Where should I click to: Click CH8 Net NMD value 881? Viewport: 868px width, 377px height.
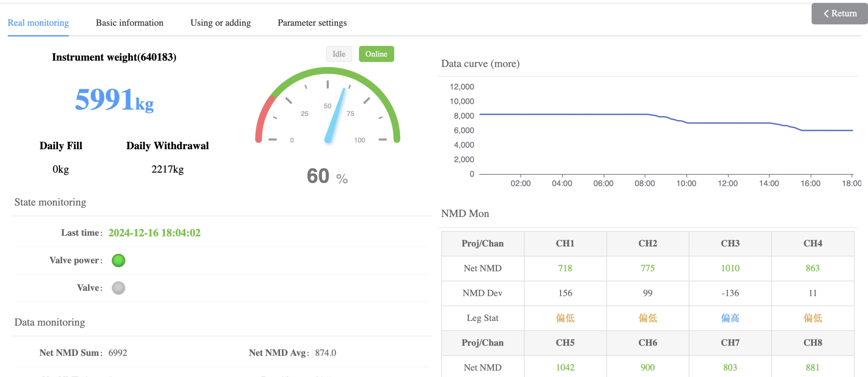(813, 367)
